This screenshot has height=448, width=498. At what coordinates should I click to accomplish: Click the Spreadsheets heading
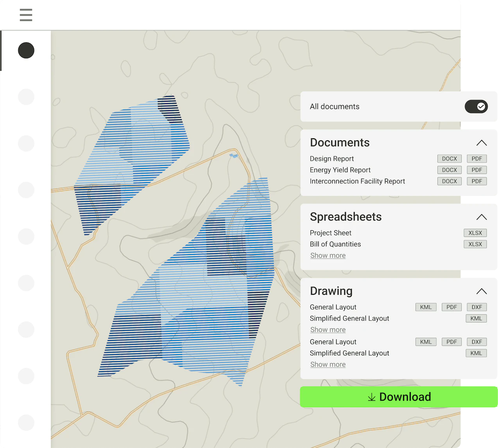[346, 217]
